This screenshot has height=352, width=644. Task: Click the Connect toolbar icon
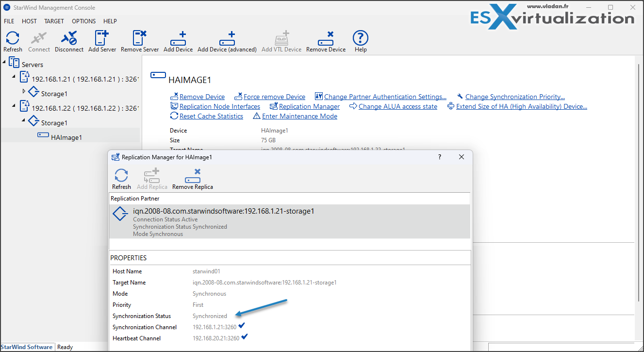(39, 38)
